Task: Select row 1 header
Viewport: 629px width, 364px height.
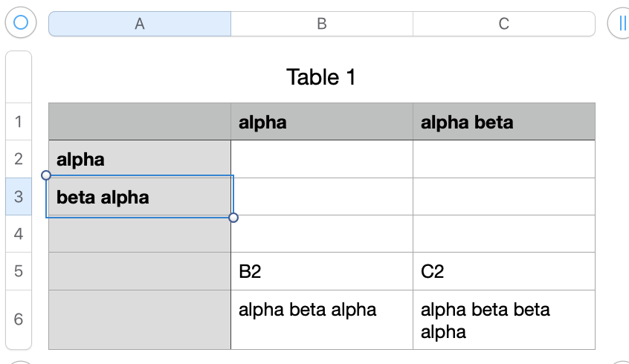Action: point(19,121)
